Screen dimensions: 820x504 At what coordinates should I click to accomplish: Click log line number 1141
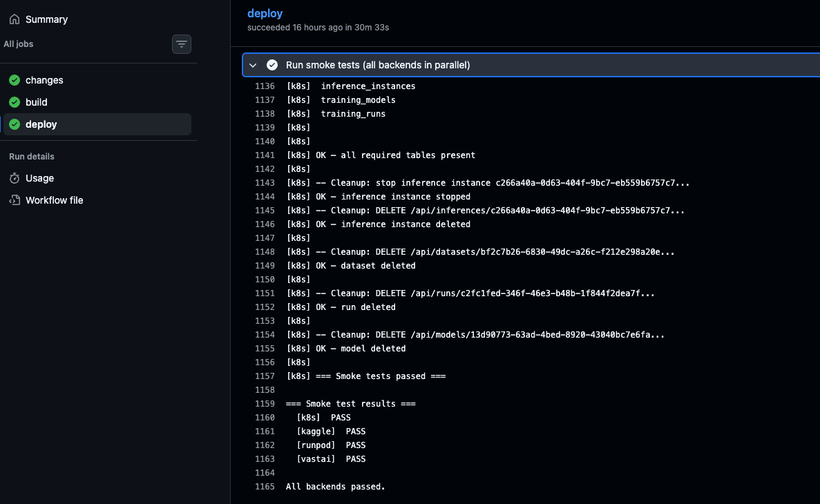(265, 155)
